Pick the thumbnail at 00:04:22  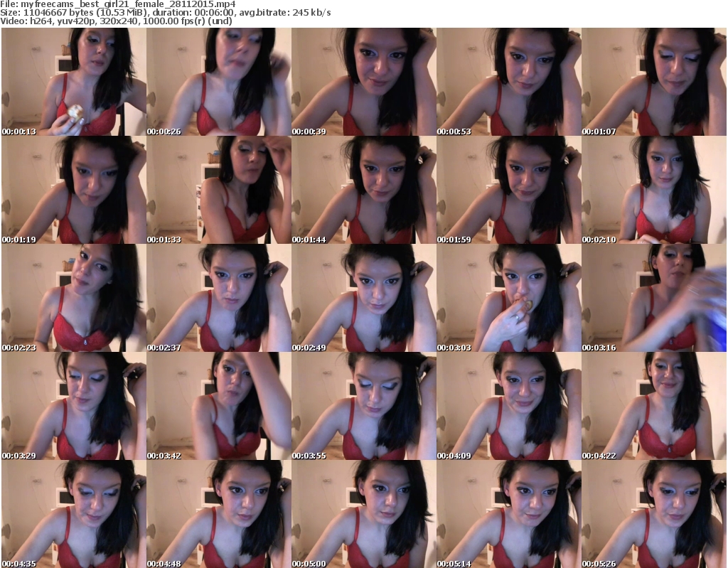(x=654, y=406)
